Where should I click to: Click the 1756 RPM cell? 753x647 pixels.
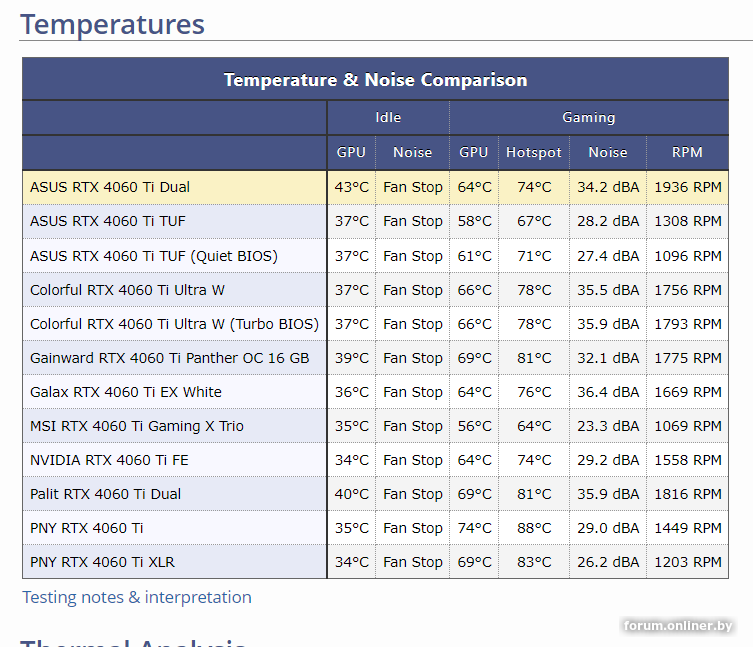[x=688, y=290]
